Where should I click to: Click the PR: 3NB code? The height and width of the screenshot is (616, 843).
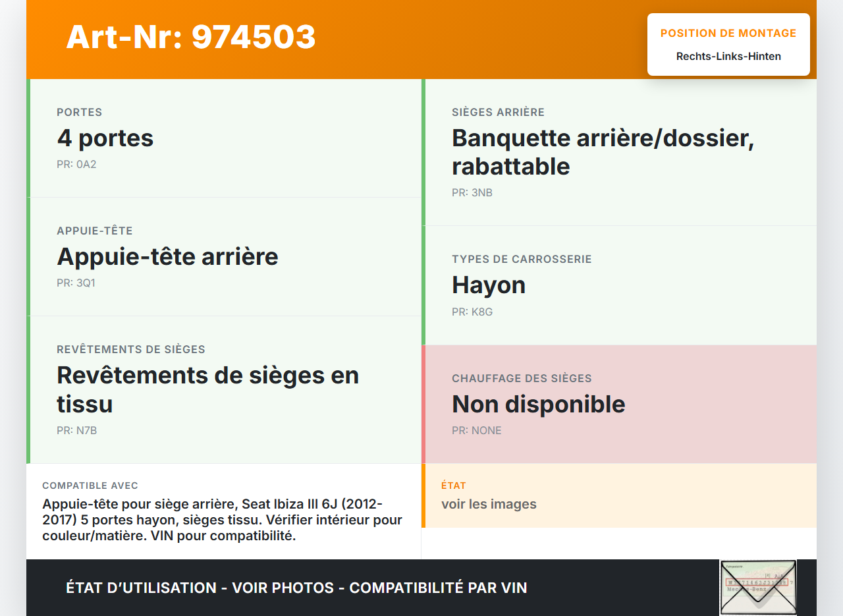(x=472, y=192)
